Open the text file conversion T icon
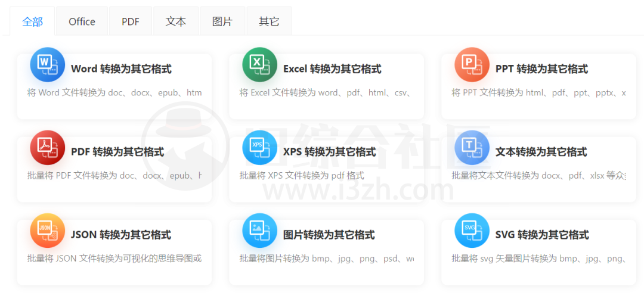 [x=472, y=148]
